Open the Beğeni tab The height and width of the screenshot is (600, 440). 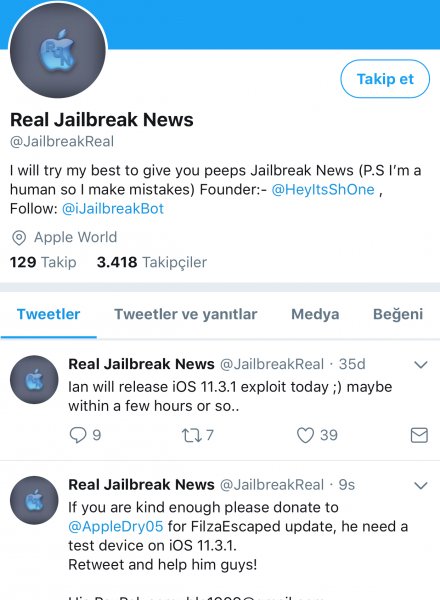tap(398, 314)
